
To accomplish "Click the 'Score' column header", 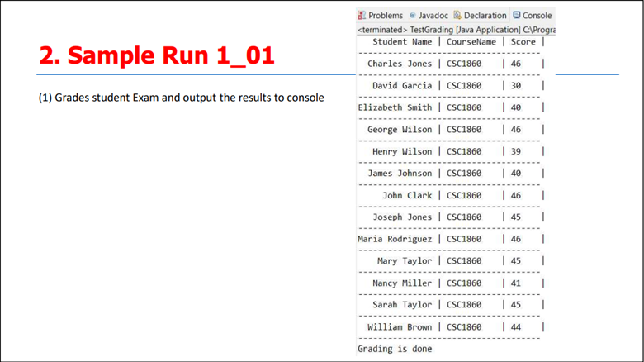I will point(523,41).
